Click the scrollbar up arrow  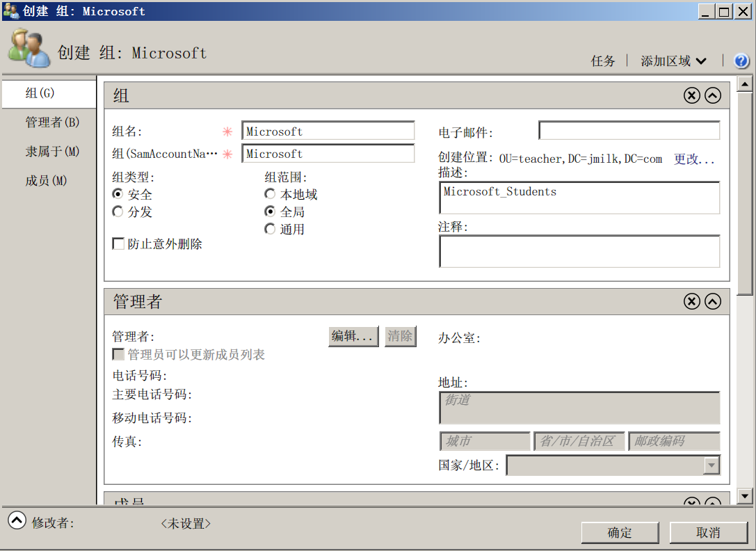745,84
